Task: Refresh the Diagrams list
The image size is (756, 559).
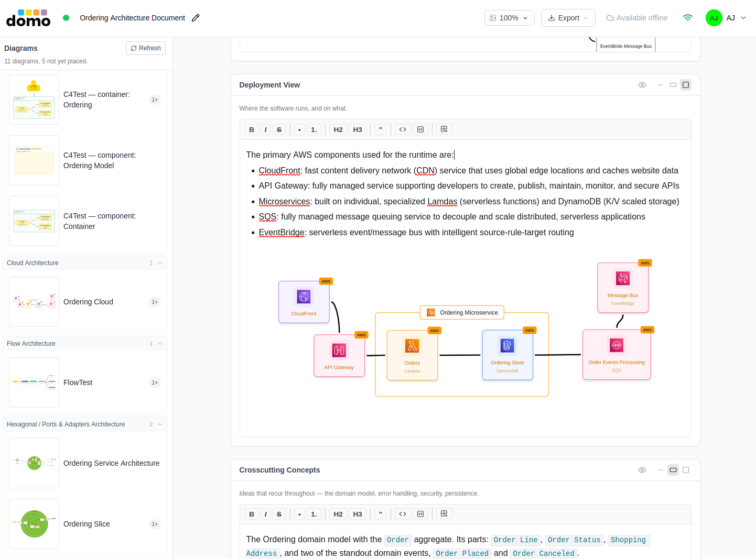Action: [x=146, y=48]
